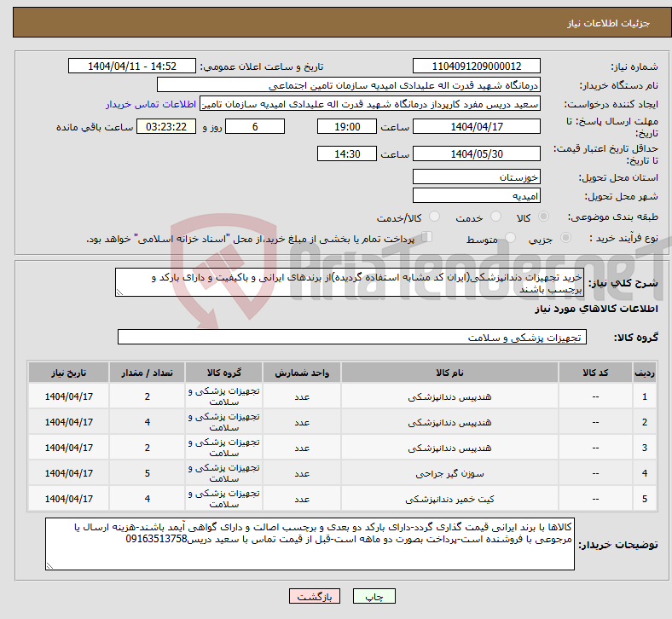The width and height of the screenshot is (672, 619).
Task: Click the اطلاعات کالاهای مورد نیاز section heading
Action: tap(596, 309)
